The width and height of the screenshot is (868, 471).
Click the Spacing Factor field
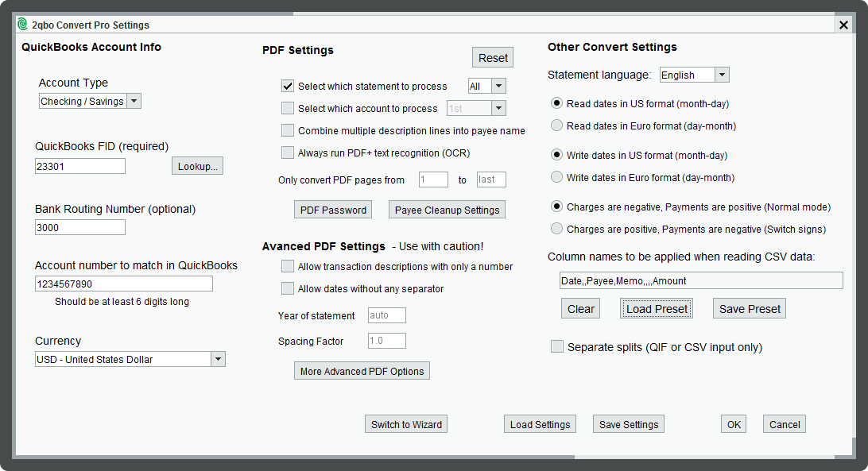(387, 341)
